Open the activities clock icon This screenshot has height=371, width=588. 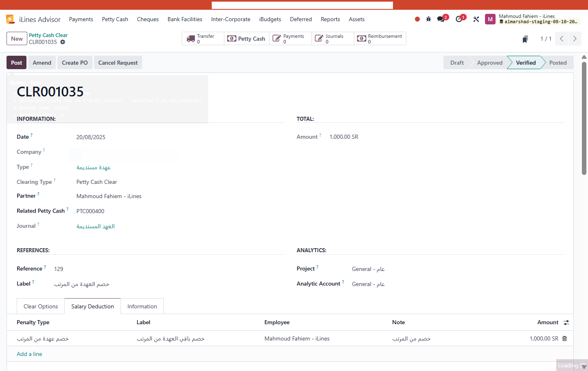click(459, 19)
